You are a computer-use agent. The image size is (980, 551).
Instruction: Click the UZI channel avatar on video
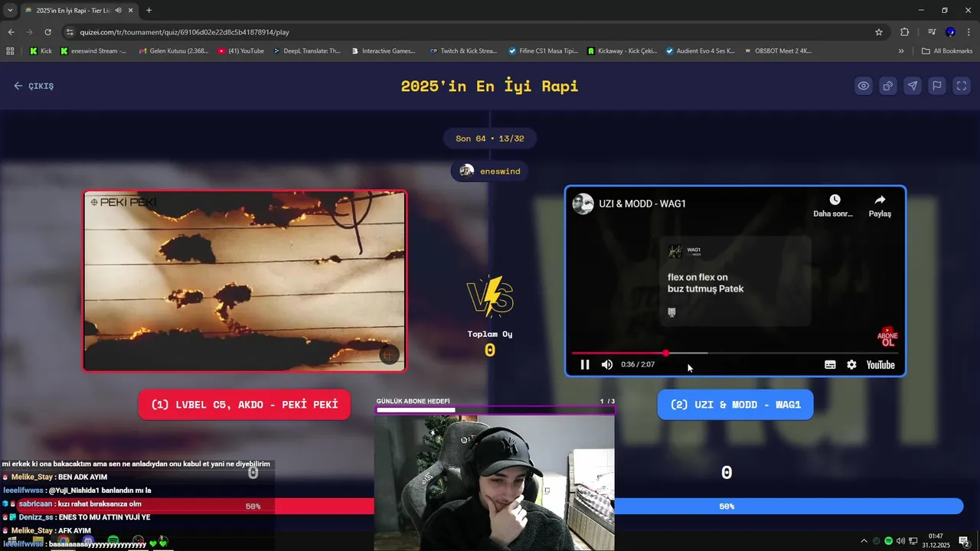(583, 204)
